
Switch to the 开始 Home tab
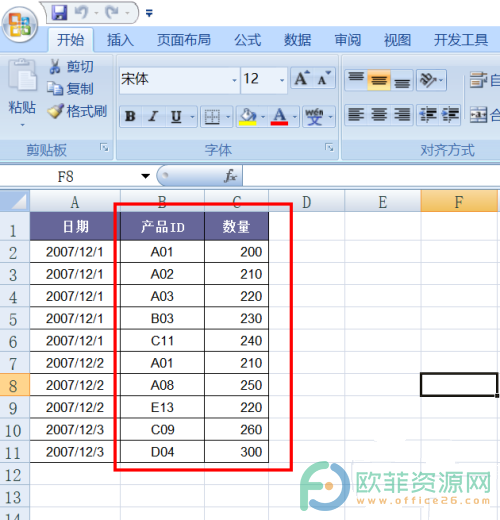[x=70, y=40]
